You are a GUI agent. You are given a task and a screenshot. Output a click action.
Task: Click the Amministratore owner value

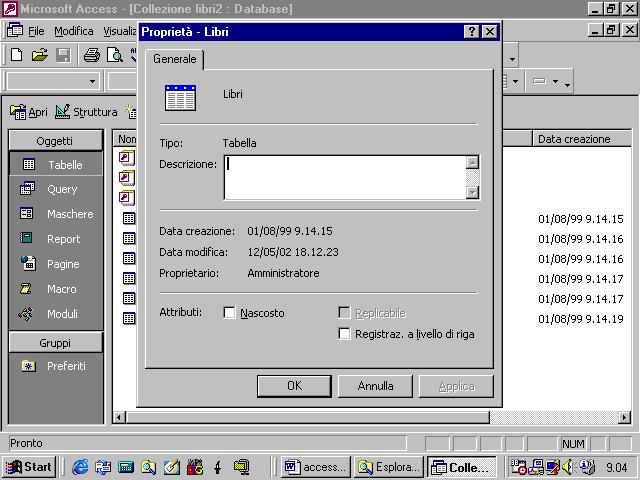(x=283, y=273)
